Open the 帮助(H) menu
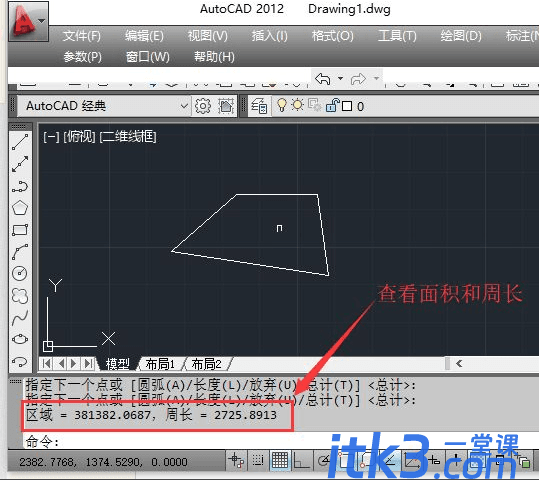The height and width of the screenshot is (480, 539). click(214, 57)
